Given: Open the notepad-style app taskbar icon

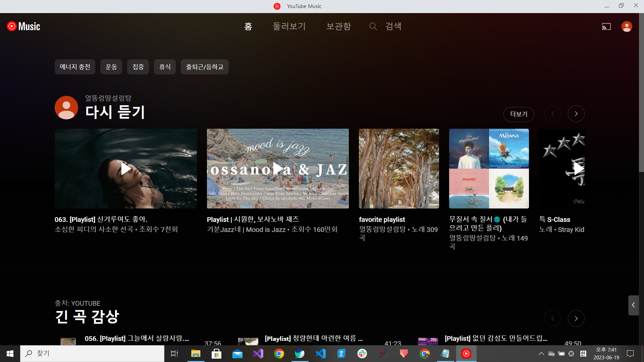Looking at the screenshot, I should (445, 354).
